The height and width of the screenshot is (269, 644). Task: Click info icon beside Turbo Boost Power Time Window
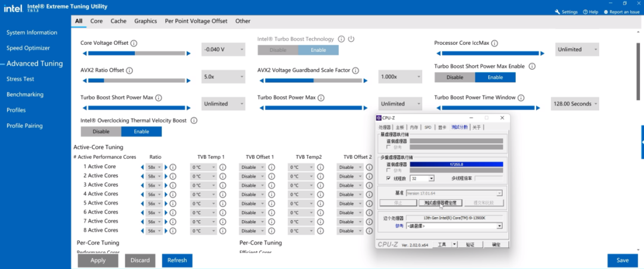[521, 98]
